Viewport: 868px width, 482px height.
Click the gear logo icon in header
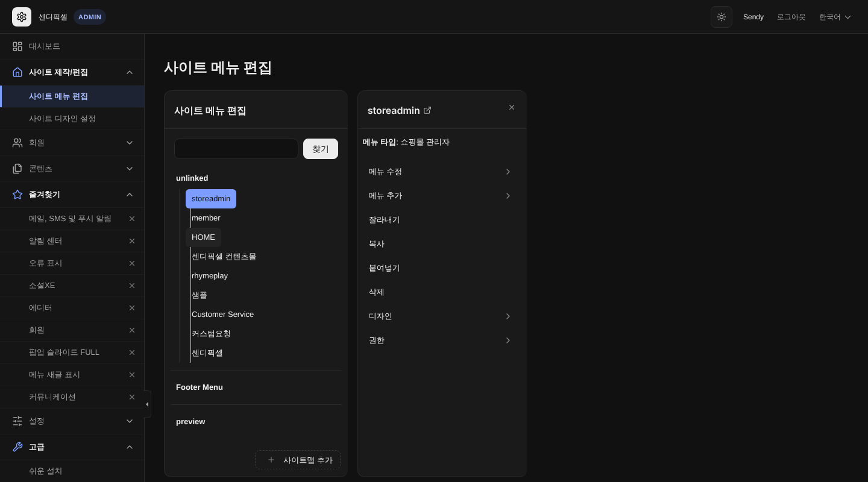22,17
